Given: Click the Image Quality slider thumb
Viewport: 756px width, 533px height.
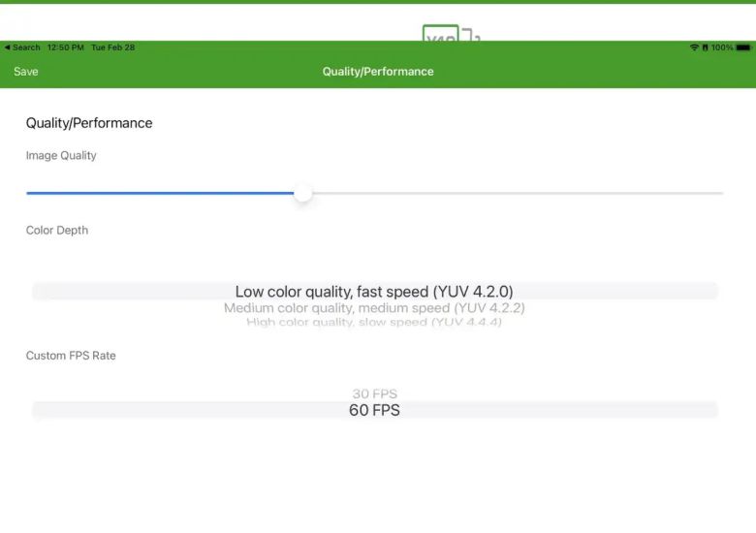Looking at the screenshot, I should [x=303, y=193].
